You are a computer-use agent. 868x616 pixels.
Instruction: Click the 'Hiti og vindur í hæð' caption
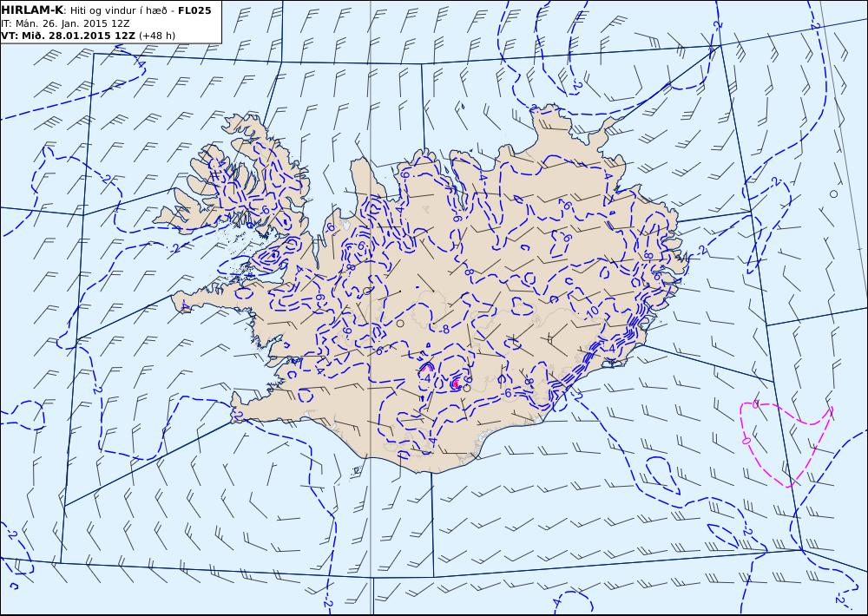[117, 10]
